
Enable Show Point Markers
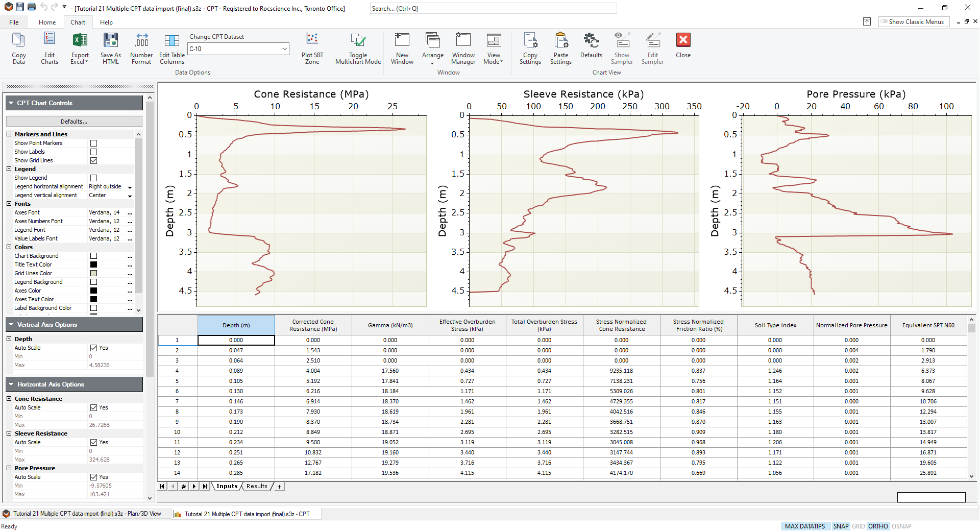[93, 143]
